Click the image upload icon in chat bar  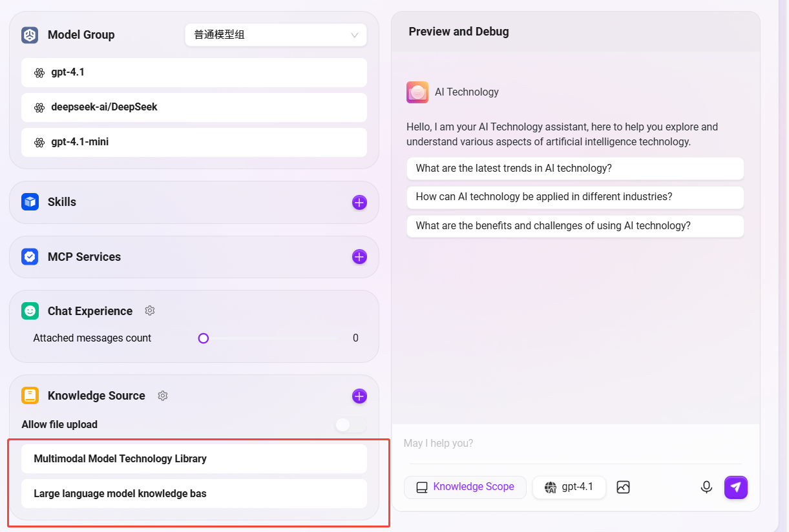click(623, 487)
